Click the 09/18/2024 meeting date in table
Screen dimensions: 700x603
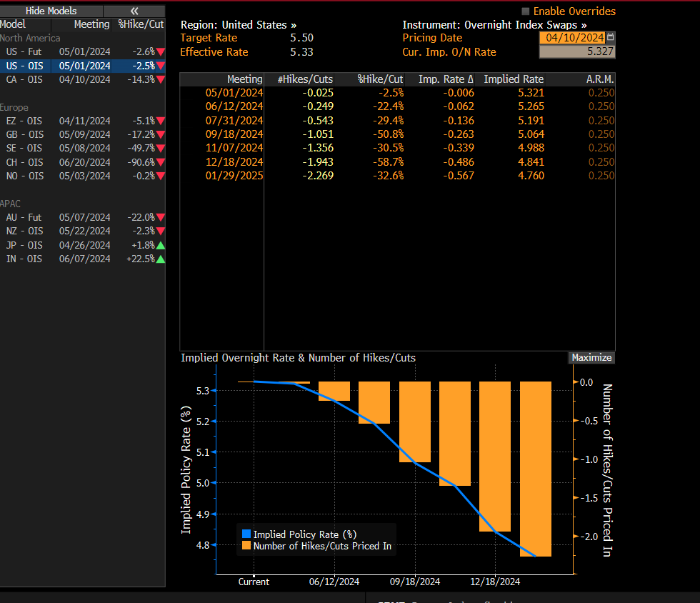tap(234, 134)
